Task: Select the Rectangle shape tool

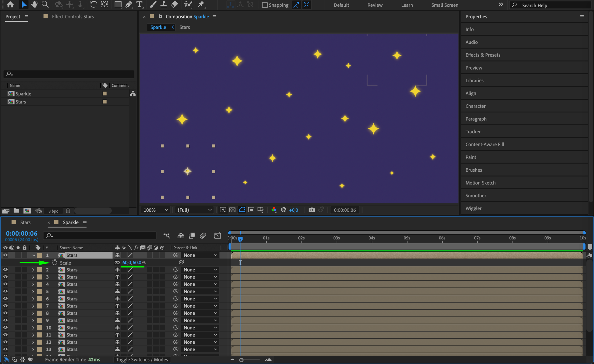Action: (118, 4)
